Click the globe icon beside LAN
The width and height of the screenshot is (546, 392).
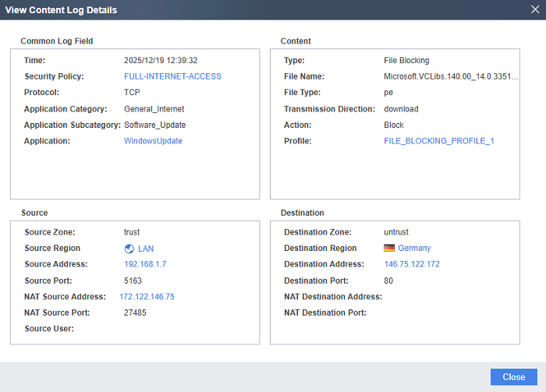(x=129, y=249)
